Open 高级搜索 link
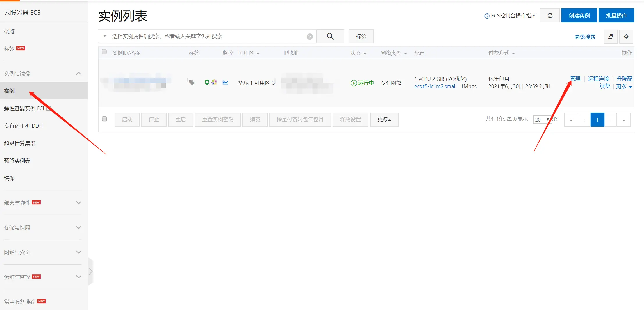 coord(585,37)
